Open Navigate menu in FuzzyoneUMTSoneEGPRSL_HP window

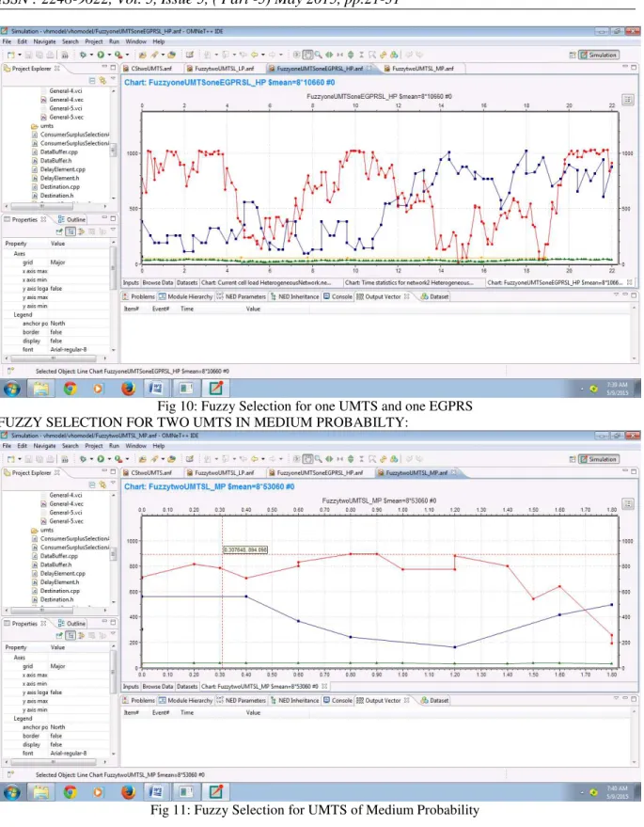pyautogui.click(x=44, y=41)
